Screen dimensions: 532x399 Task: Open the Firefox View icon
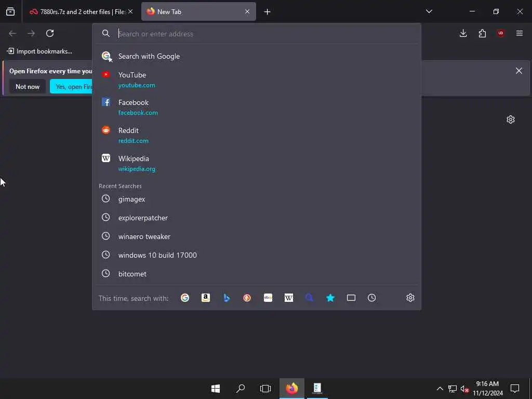[10, 11]
